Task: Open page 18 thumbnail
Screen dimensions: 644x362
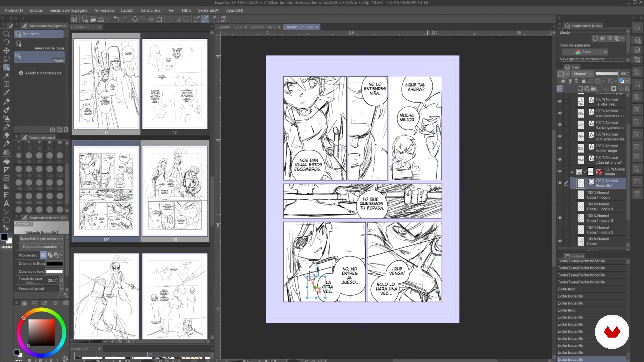Action: coord(175,191)
